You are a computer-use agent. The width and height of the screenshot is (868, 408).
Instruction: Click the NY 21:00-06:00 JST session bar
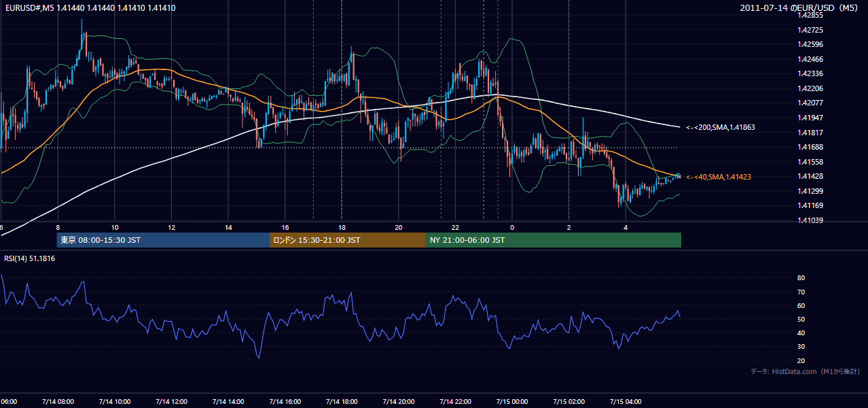[554, 240]
